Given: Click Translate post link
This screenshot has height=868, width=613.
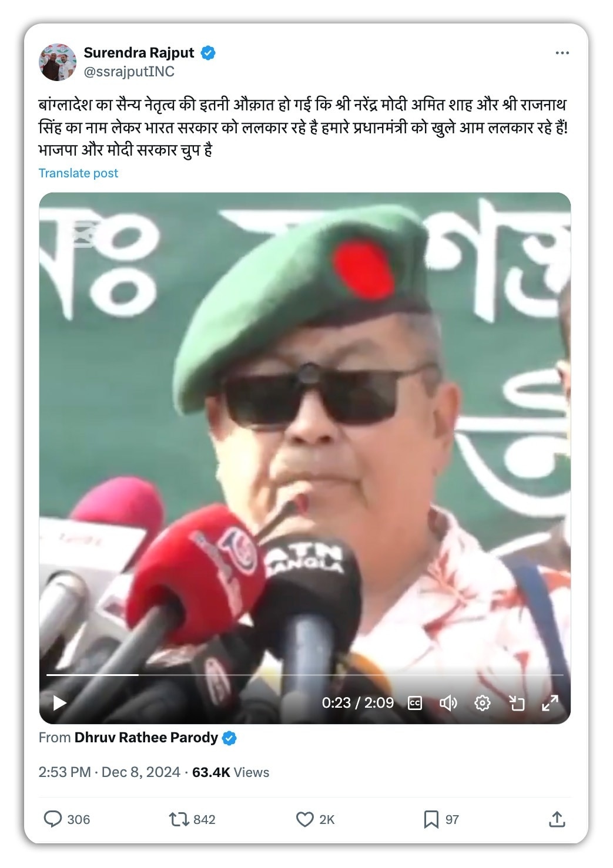Looking at the screenshot, I should (x=78, y=173).
